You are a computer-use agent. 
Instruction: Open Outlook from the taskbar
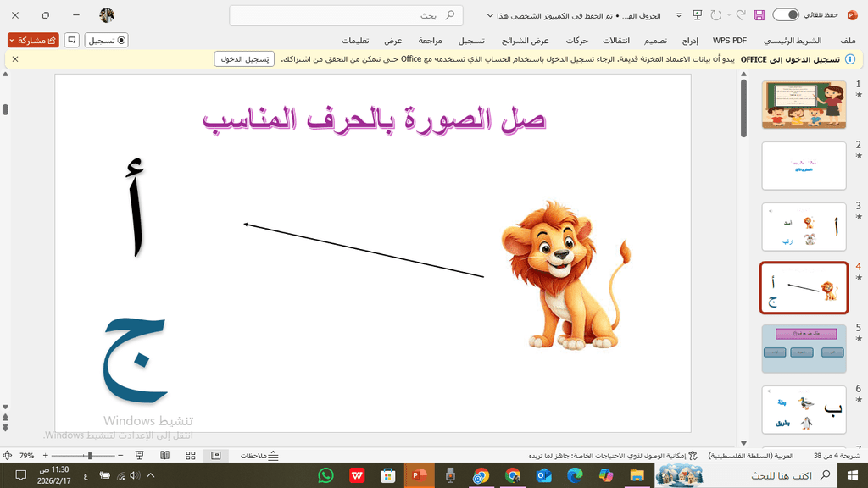(543, 475)
